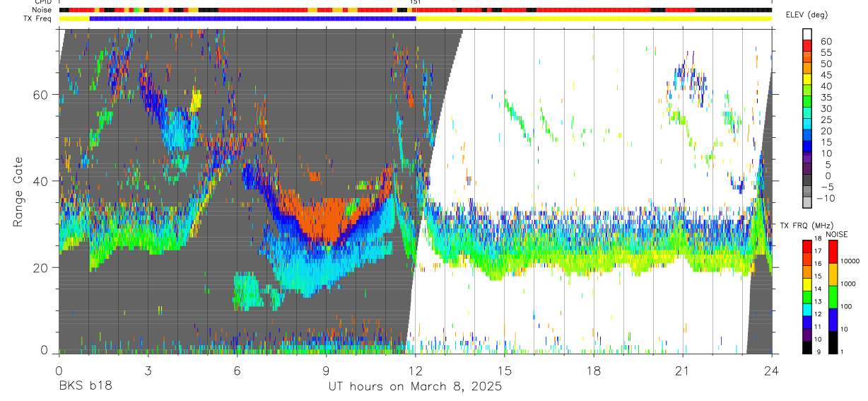Click the 60 tick on Range Gate axis
This screenshot has height=401, width=868.
(41, 95)
